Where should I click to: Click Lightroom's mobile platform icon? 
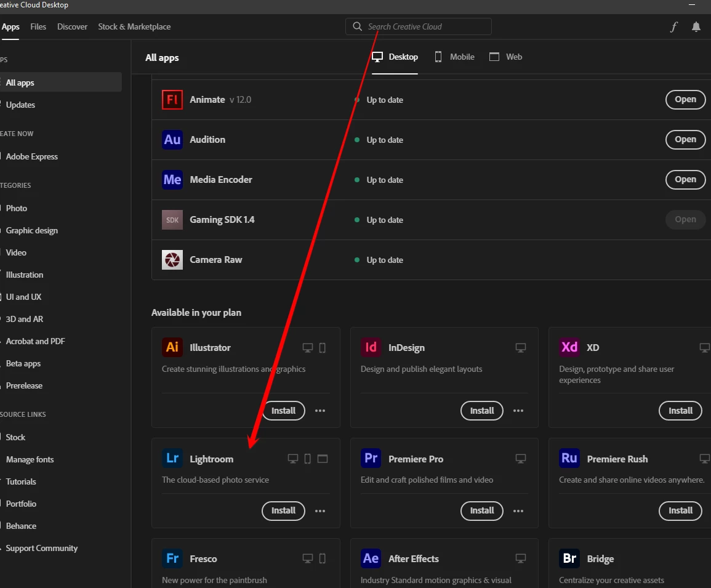click(307, 459)
